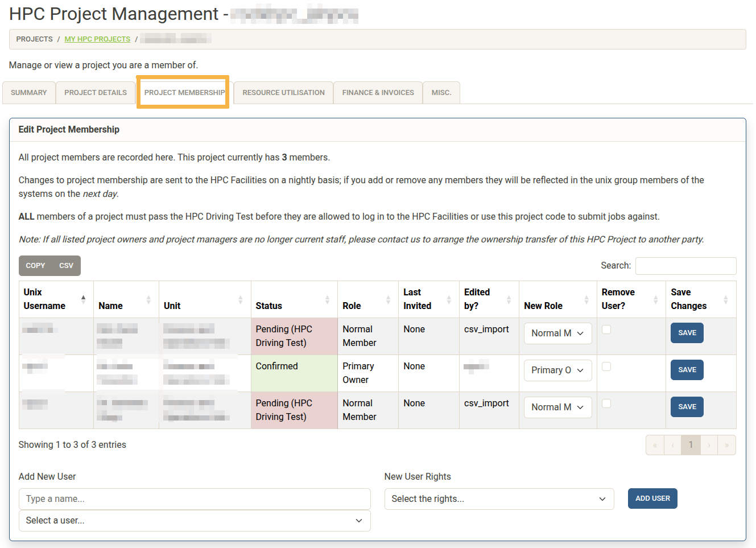
Task: Click the Search input field
Action: coord(685,266)
